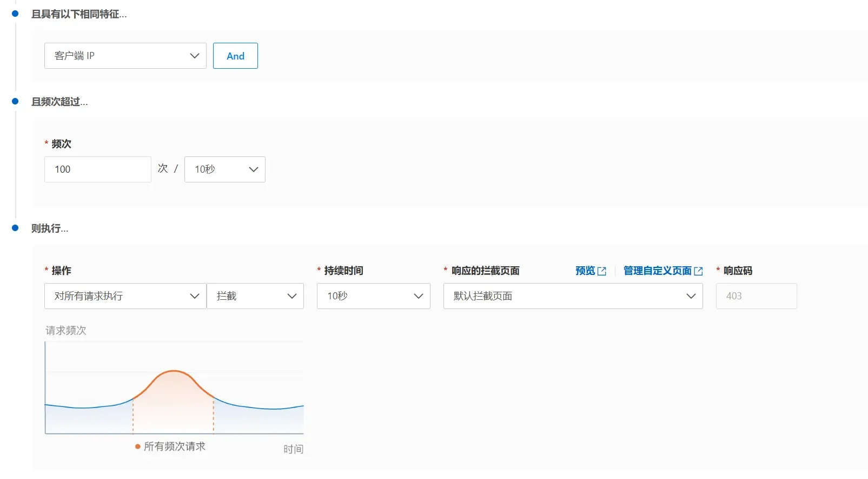Viewport: 868px width, 479px height.
Task: Click the 请求频次 chart label
Action: [x=66, y=331]
